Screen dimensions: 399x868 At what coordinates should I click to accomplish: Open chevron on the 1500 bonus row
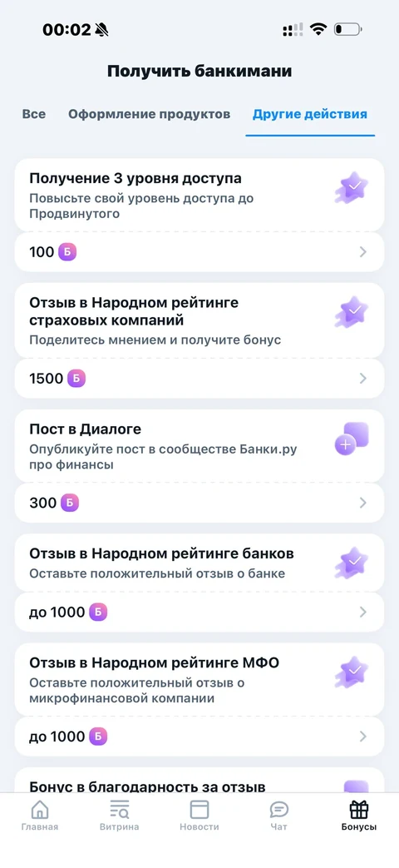pos(363,379)
